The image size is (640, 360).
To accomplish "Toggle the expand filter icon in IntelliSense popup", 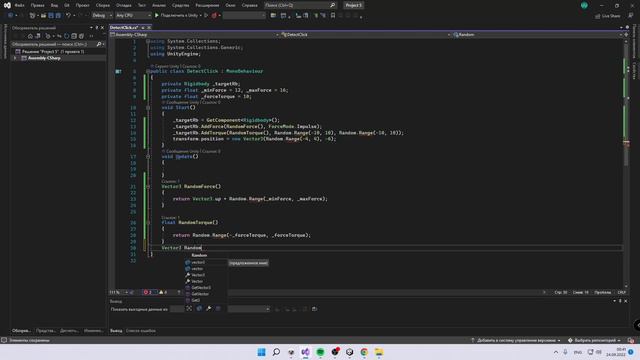I will (x=189, y=309).
